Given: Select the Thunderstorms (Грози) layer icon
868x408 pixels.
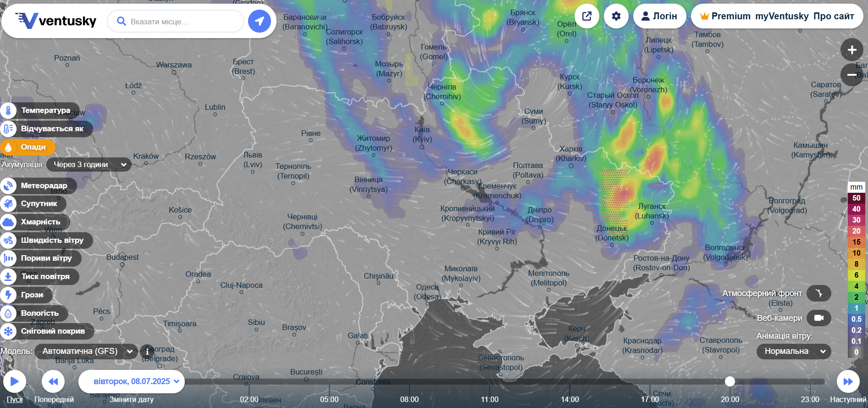Looking at the screenshot, I should click(8, 295).
